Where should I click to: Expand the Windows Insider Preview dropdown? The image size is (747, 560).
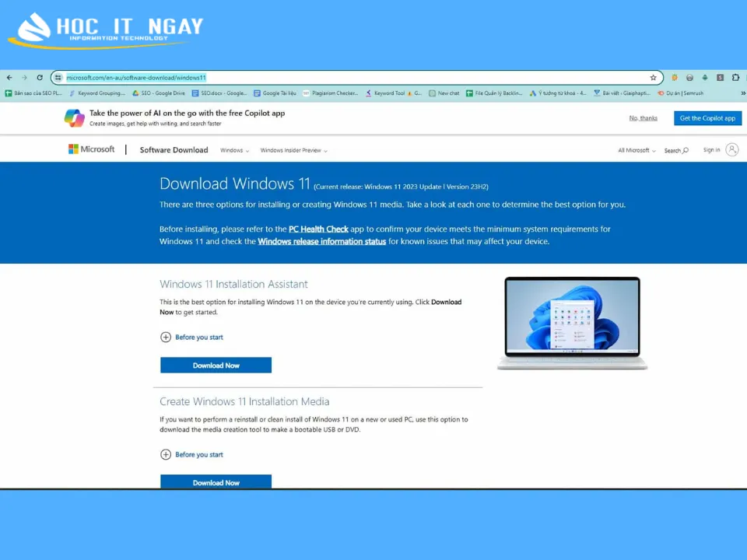[x=293, y=150]
